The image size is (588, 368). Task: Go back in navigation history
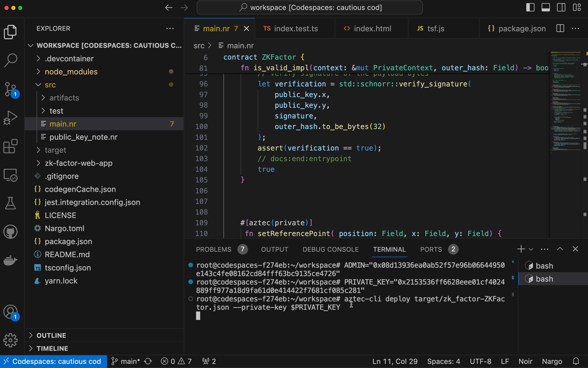pyautogui.click(x=169, y=7)
